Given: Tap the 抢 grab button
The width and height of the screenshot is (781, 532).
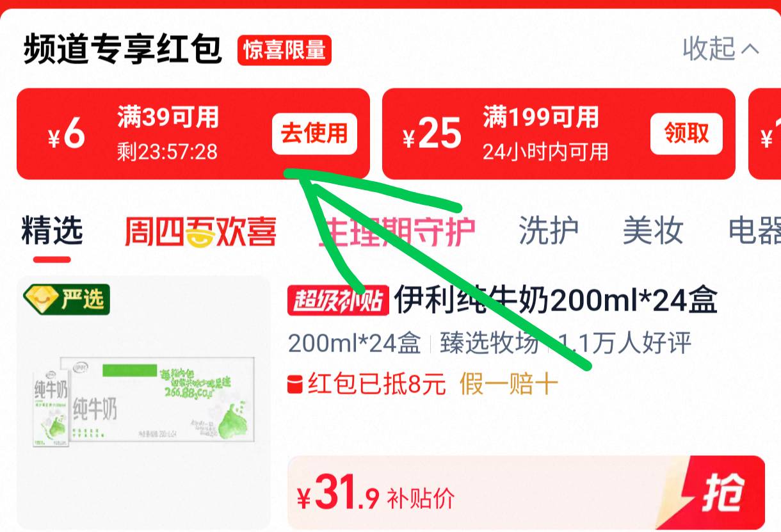Looking at the screenshot, I should (722, 493).
